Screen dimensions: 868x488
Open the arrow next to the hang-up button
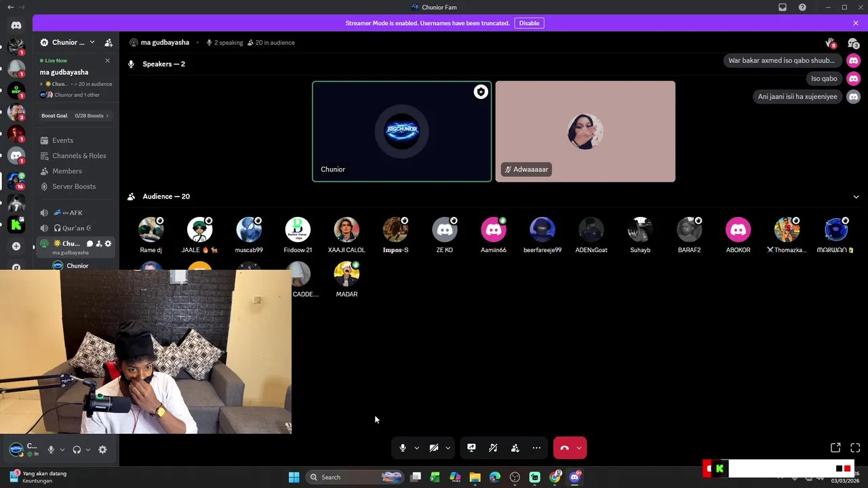579,448
